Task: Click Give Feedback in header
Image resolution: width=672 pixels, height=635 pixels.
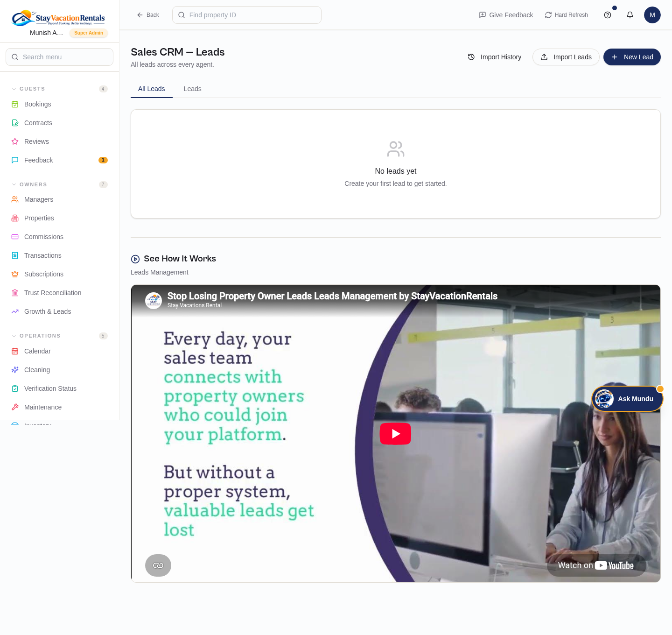Action: click(x=506, y=15)
